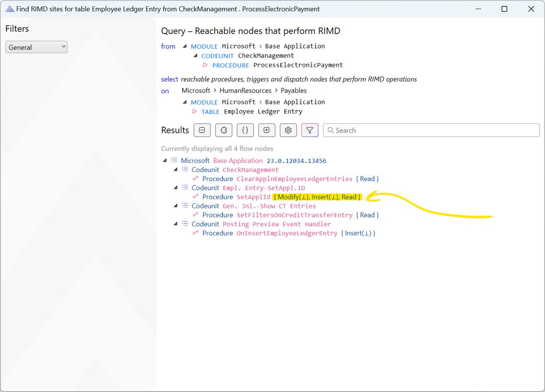Click the 'on' query keyword

(x=165, y=91)
